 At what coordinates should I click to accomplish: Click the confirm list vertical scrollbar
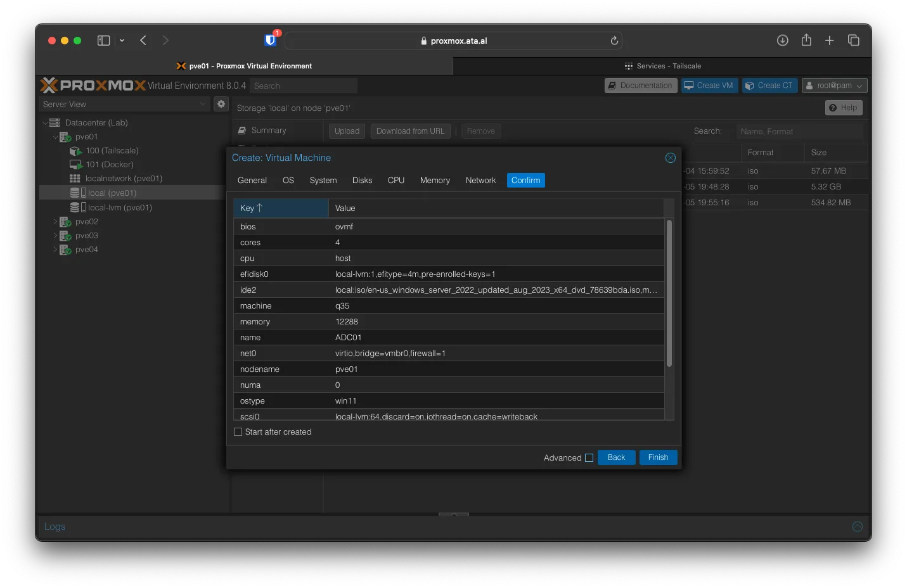click(669, 293)
